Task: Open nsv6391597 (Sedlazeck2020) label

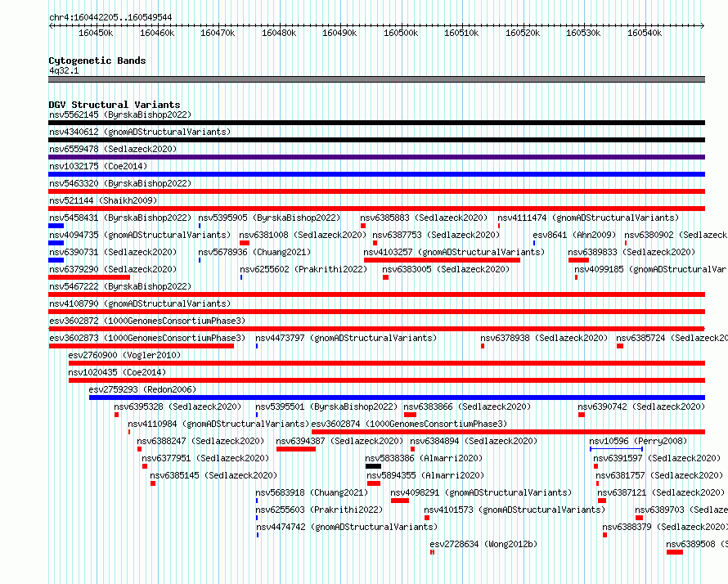Action: tap(657, 458)
